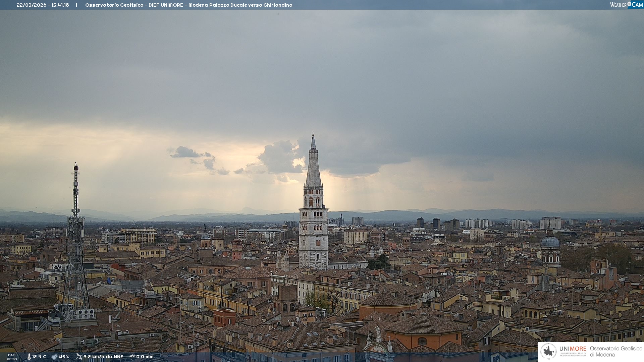Click the 15:41:18 time stamp
Viewport: 644px width, 362px height.
(60, 5)
